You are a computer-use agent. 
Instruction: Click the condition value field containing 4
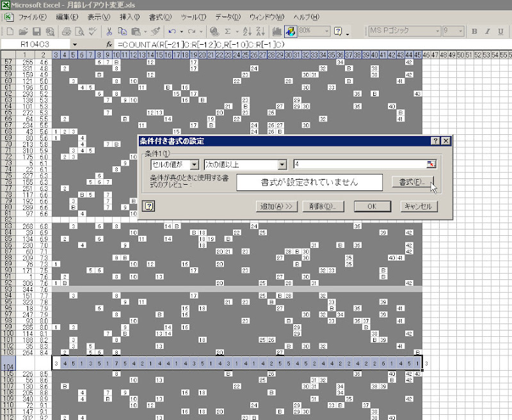coord(360,164)
